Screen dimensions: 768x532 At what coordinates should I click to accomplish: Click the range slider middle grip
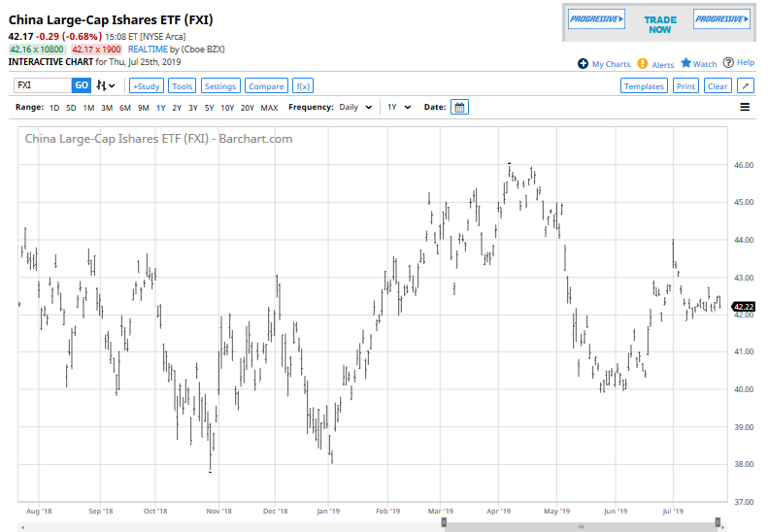tap(581, 527)
